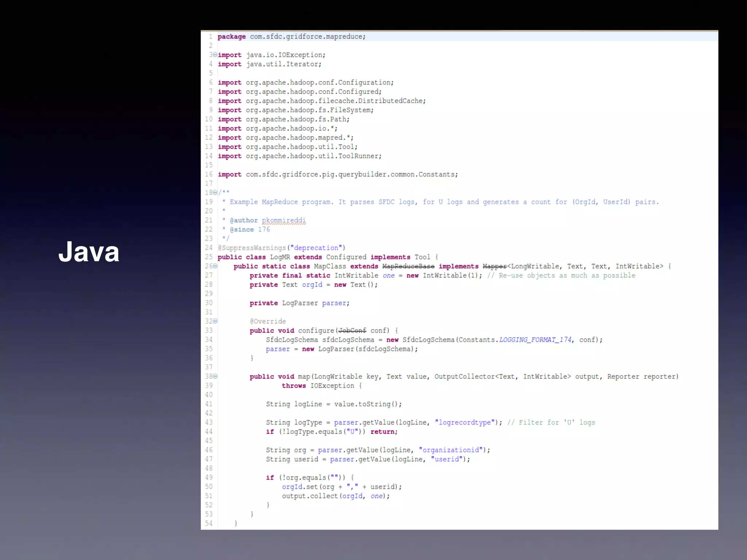747x560 pixels.
Task: Click the OutputCollector<Text, IntWritable> parameter
Action: 503,376
